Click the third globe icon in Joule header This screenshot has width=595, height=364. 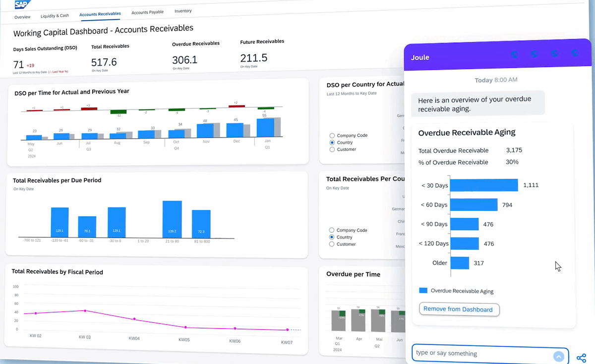pos(555,53)
